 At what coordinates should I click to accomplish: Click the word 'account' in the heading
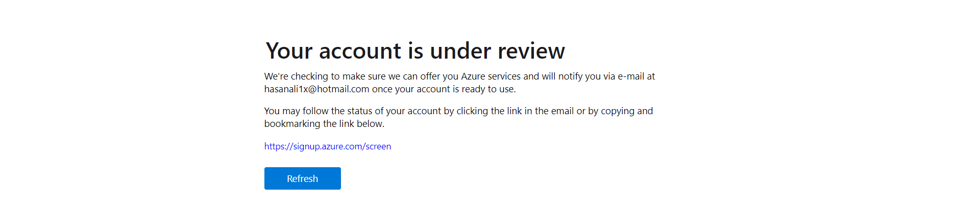tap(360, 51)
